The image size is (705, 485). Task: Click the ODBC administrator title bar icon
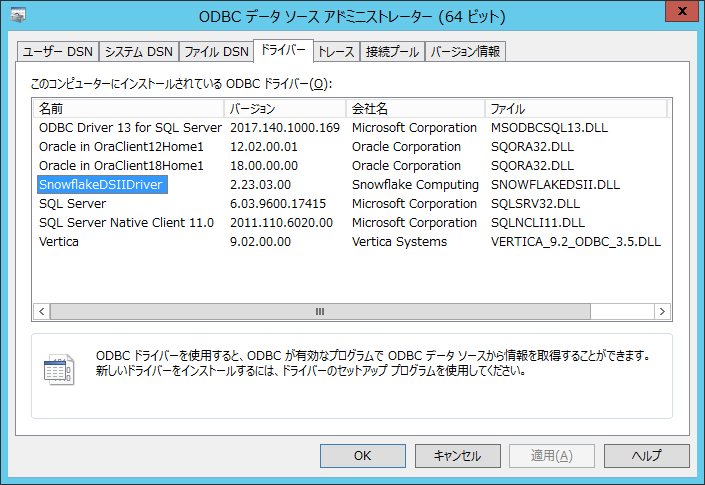click(18, 16)
